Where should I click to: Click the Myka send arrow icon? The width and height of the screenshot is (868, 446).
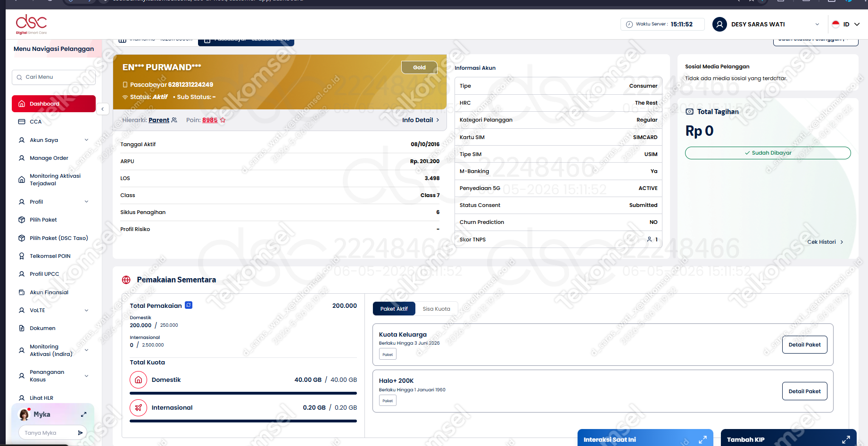tap(80, 433)
